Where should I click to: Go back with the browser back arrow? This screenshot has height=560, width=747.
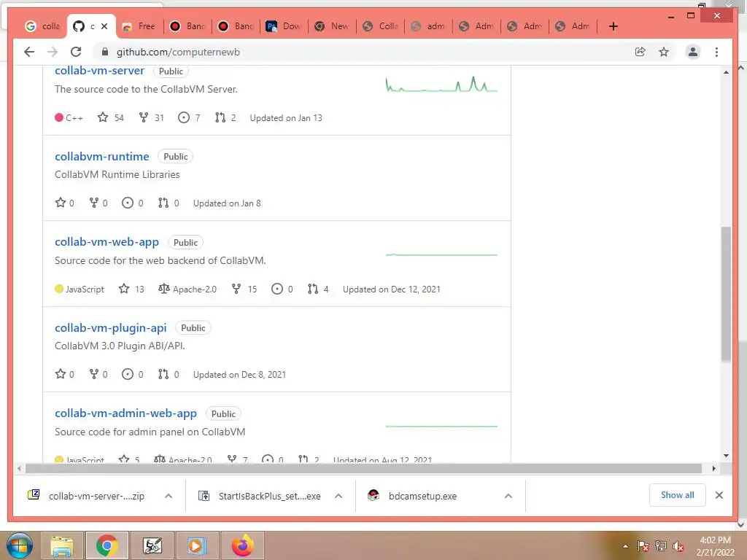29,52
